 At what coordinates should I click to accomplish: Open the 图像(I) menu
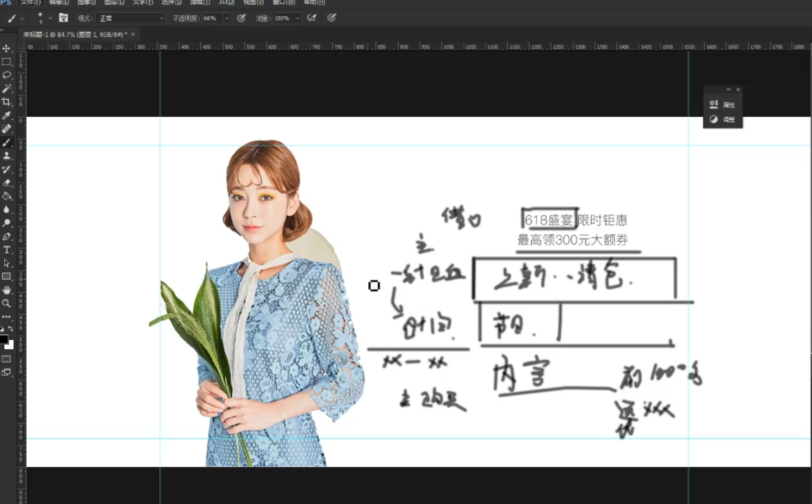[x=87, y=3]
